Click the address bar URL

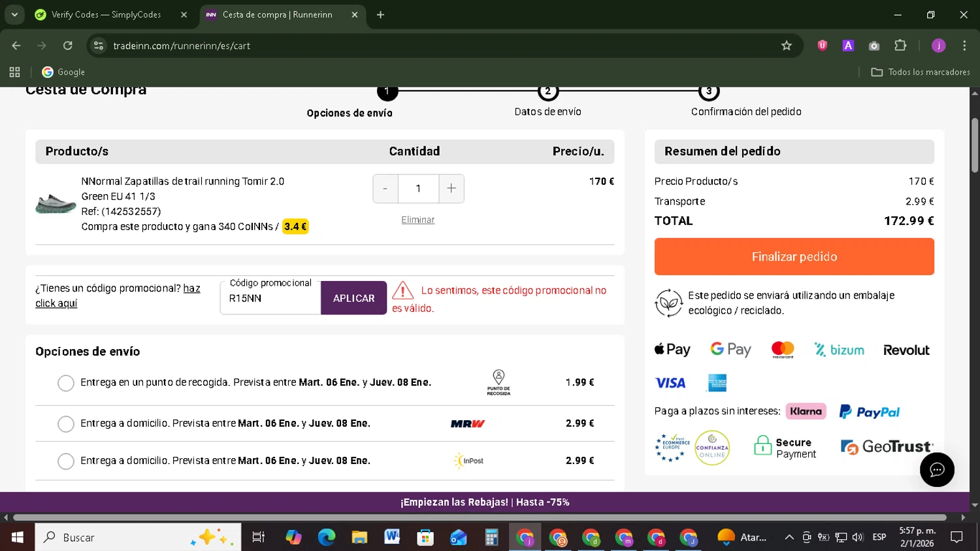[x=182, y=46]
